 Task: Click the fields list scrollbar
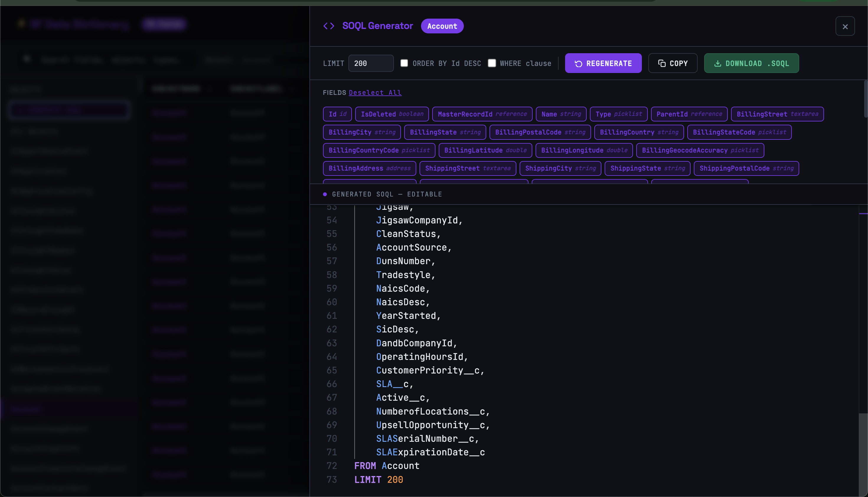pyautogui.click(x=866, y=99)
